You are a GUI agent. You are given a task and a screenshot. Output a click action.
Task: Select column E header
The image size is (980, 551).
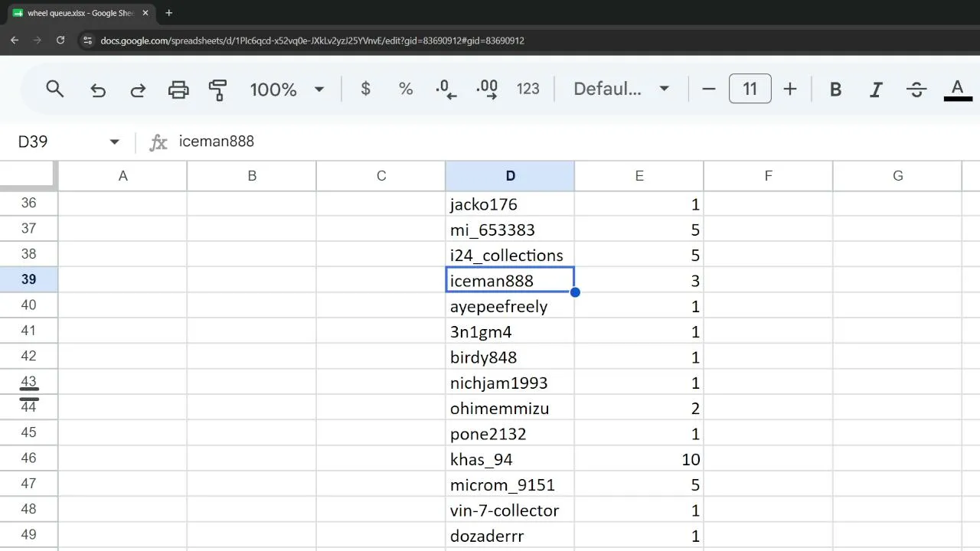[639, 176]
